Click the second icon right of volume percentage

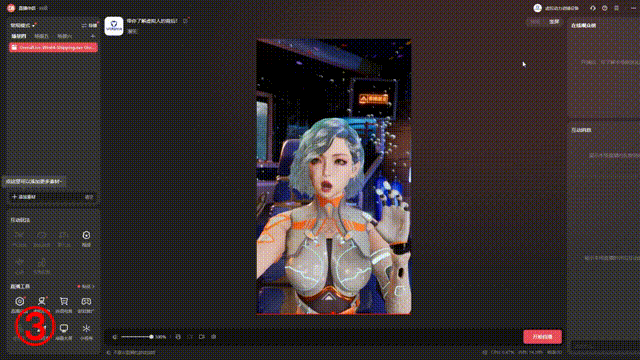pyautogui.click(x=190, y=337)
